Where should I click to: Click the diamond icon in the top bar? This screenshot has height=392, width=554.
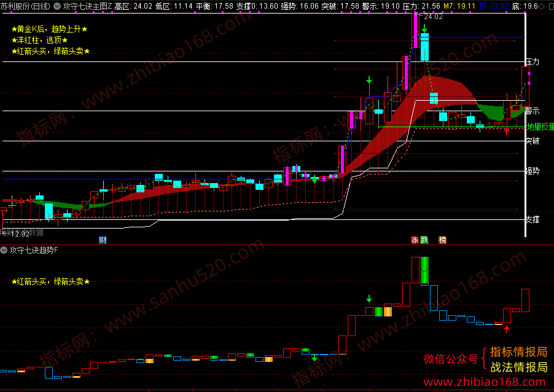coord(542,6)
